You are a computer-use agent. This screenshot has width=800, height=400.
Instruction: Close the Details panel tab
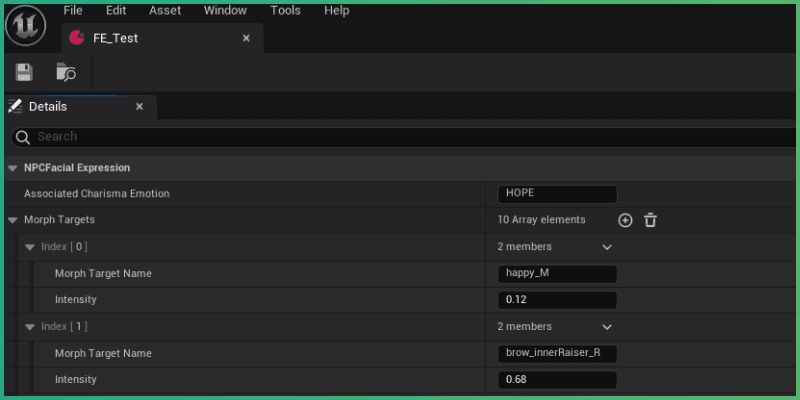[139, 107]
